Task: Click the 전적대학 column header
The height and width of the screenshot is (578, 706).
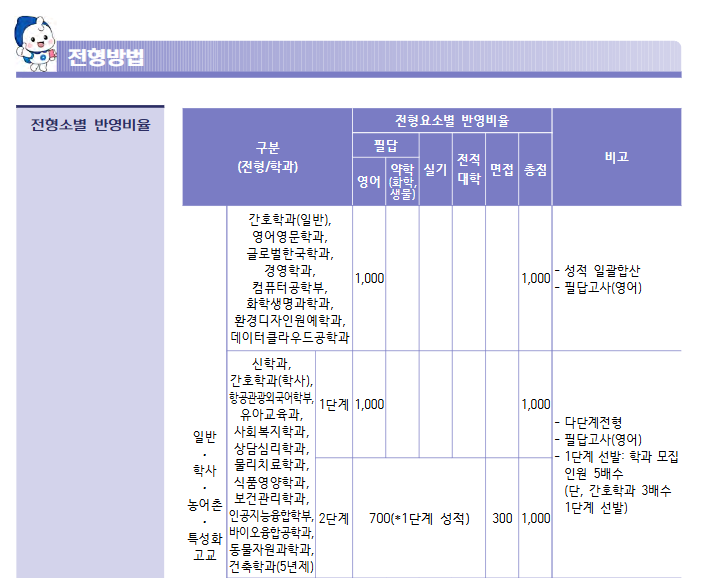Action: tap(469, 169)
